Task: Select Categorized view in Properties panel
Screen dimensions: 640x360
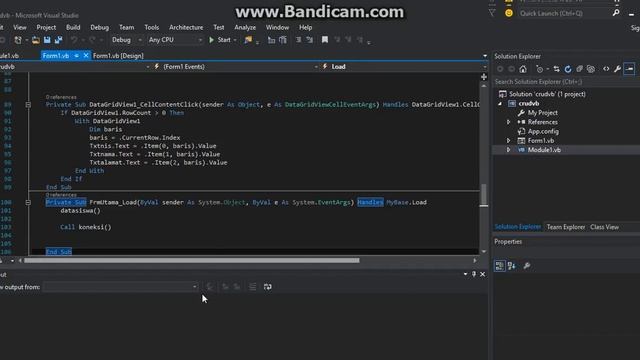Action: tap(500, 266)
